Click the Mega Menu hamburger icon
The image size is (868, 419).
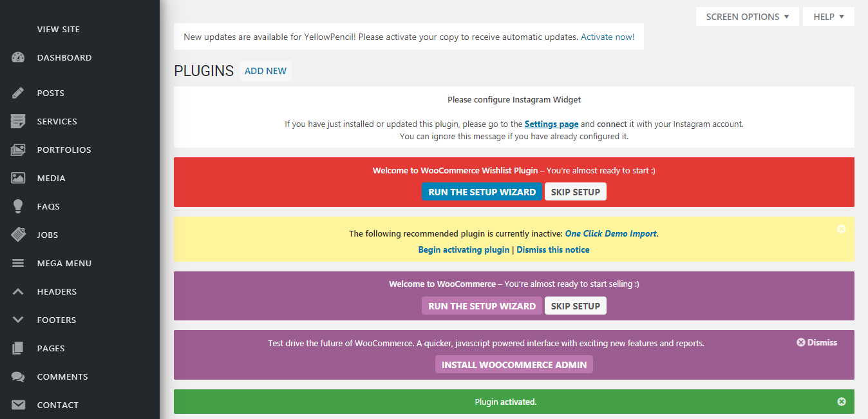[x=18, y=263]
